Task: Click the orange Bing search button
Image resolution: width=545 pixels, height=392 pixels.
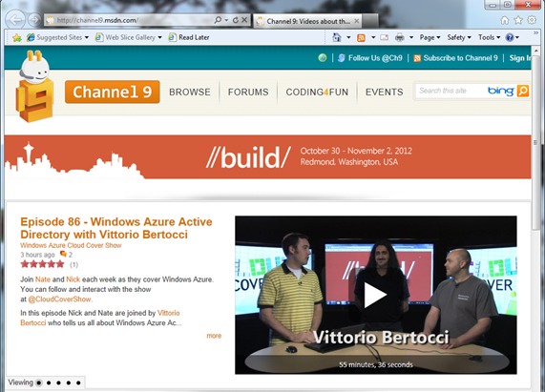Action: click(x=523, y=91)
